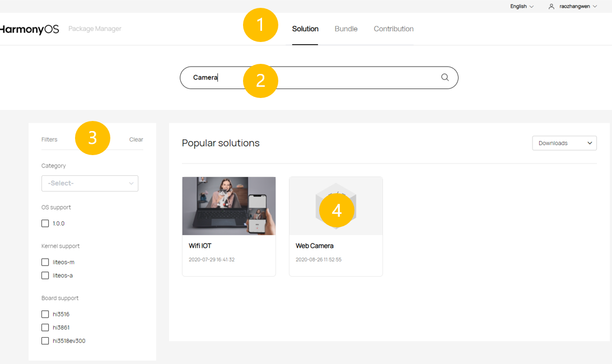Viewport: 612px width, 364px height.
Task: Expand the Category select dropdown
Action: point(90,183)
